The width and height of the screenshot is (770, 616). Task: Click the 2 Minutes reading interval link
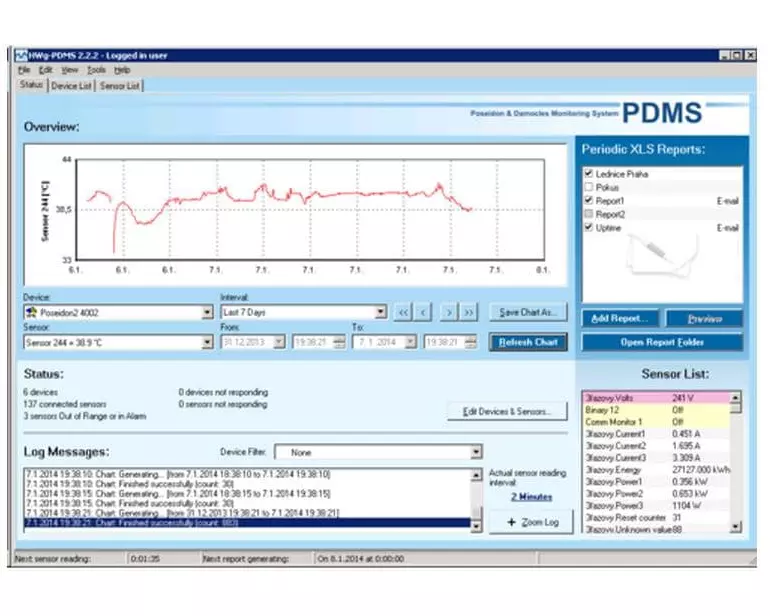(531, 496)
